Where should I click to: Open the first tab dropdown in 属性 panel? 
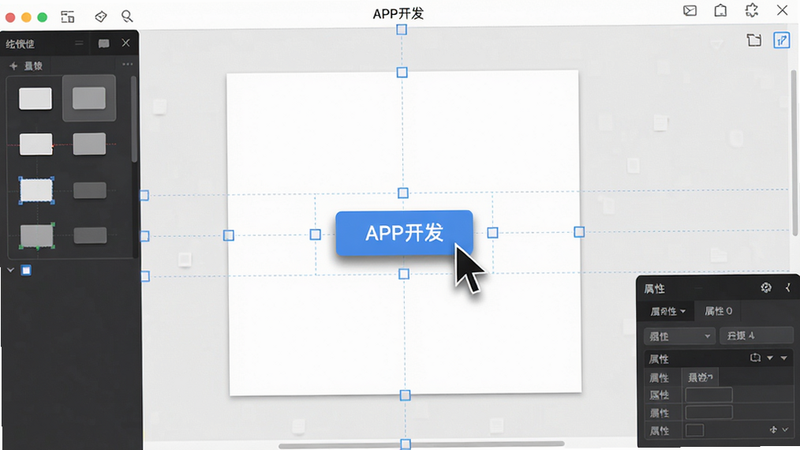point(667,311)
